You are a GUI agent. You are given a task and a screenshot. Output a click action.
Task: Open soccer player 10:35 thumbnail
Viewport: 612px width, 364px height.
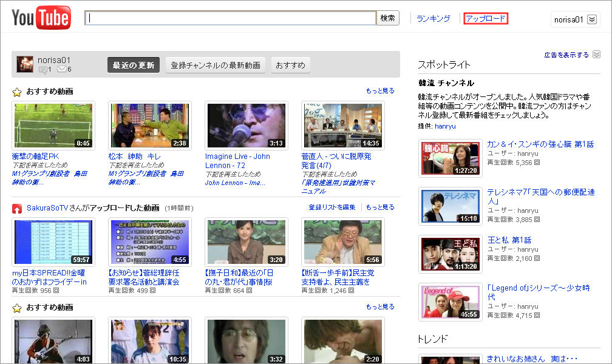click(150, 340)
